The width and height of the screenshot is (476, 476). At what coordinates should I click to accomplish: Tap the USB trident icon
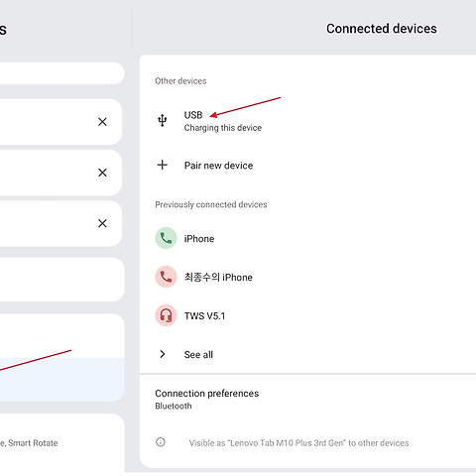point(162,121)
